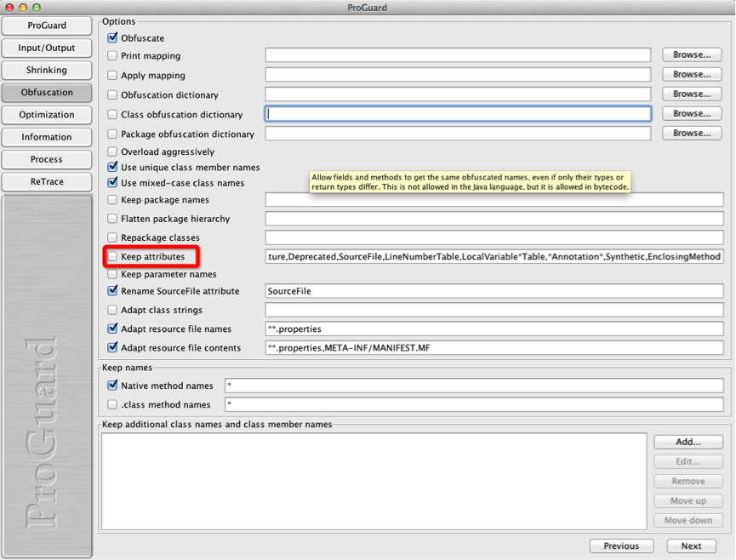Click the Keep package names field

[x=494, y=199]
